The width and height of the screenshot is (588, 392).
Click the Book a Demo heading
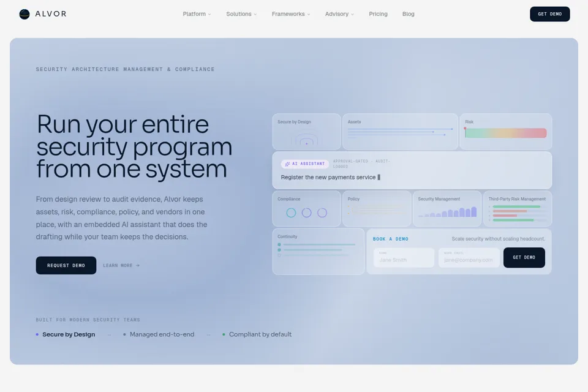point(390,239)
